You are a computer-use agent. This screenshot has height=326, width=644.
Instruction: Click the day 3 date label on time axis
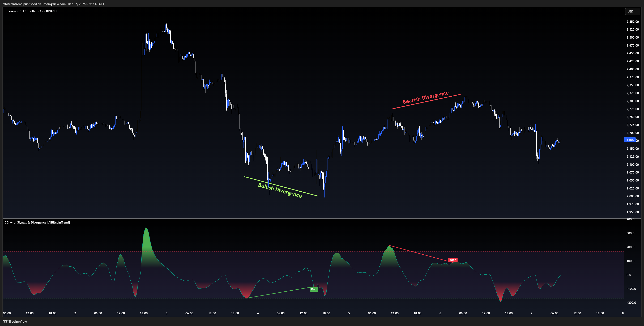[x=167, y=313]
